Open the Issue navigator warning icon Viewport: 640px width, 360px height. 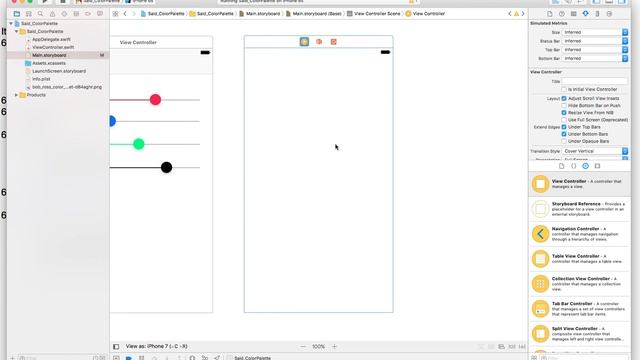coord(52,14)
